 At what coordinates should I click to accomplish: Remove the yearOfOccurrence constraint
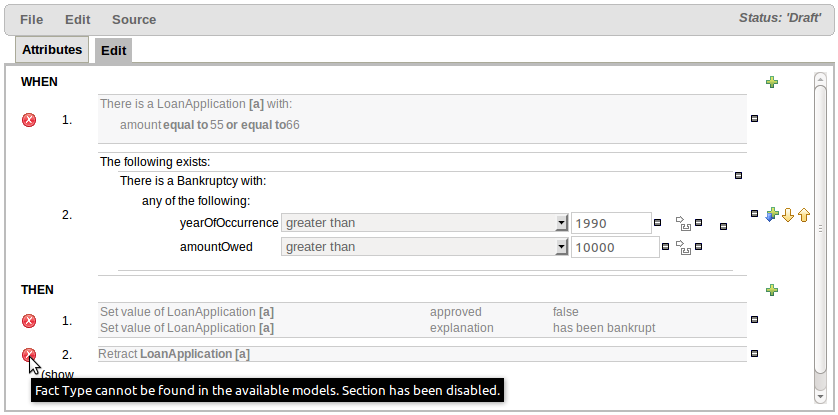click(x=658, y=223)
